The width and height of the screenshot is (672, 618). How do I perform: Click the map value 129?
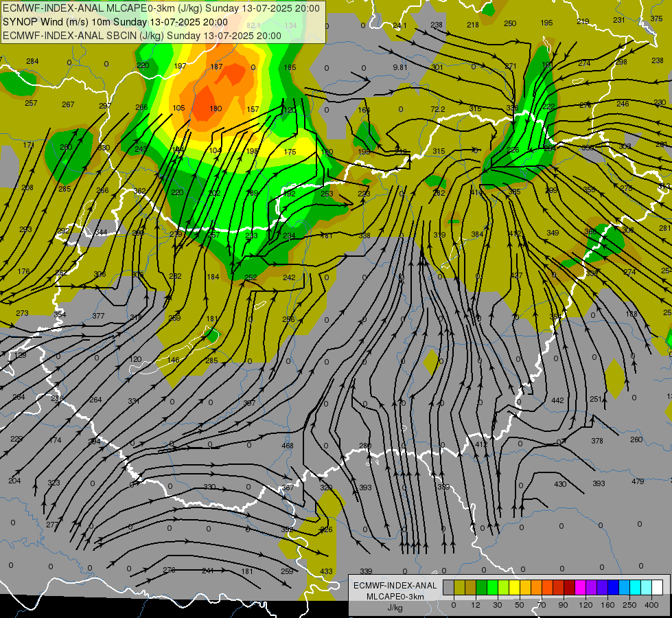(x=20, y=355)
